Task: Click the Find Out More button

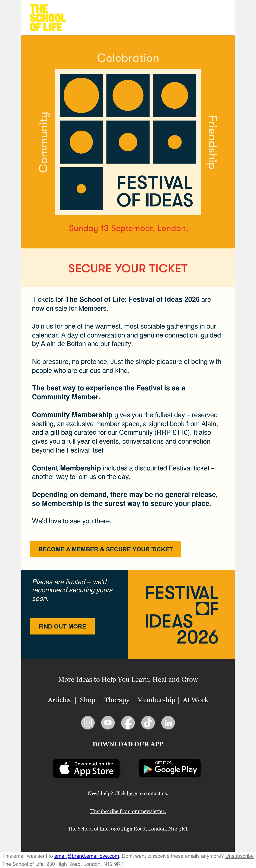Action: [62, 626]
